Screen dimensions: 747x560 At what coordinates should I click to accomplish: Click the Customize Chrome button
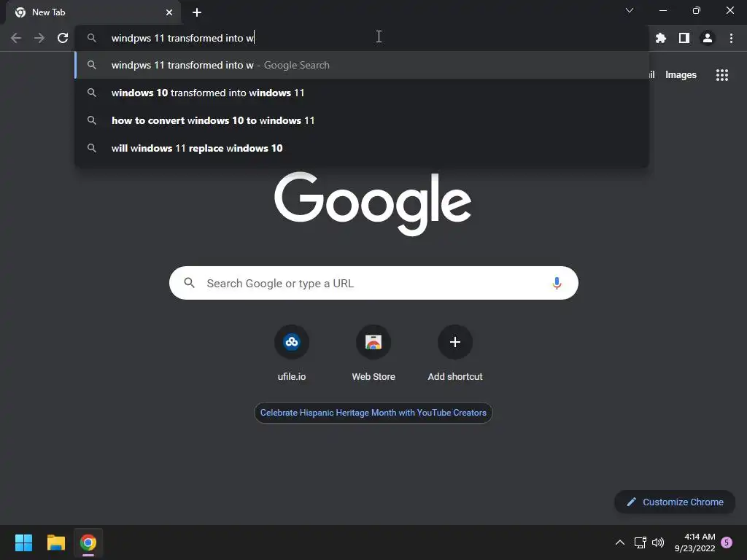[675, 502]
